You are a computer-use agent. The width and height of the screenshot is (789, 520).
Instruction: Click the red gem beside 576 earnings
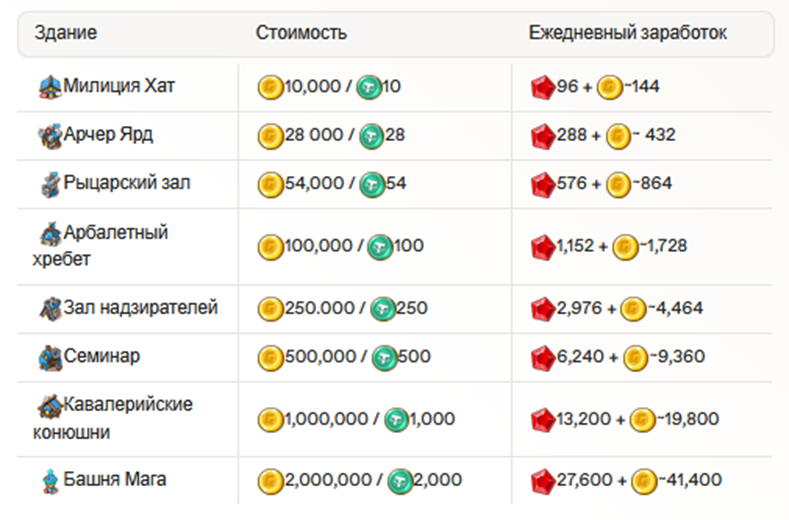(x=542, y=185)
